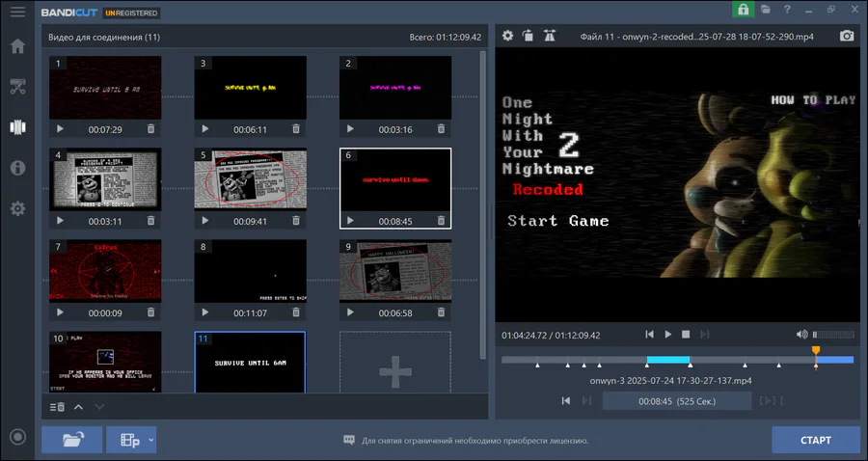868x461 pixels.
Task: Open the output folder icon in title bar
Action: [x=766, y=10]
